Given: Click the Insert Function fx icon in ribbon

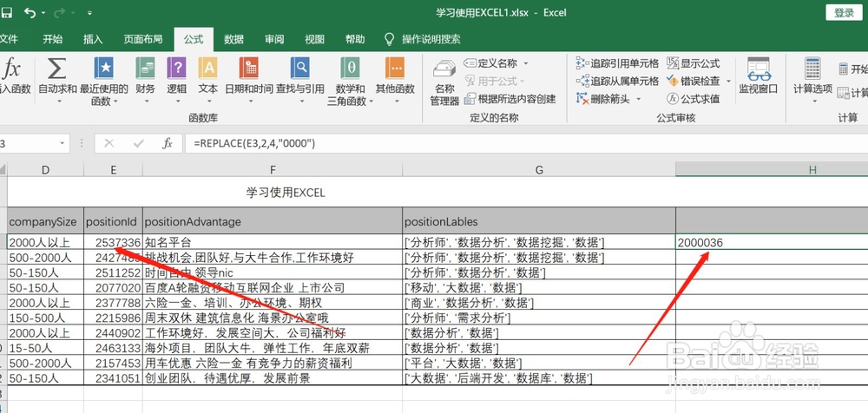Looking at the screenshot, I should pos(11,69).
